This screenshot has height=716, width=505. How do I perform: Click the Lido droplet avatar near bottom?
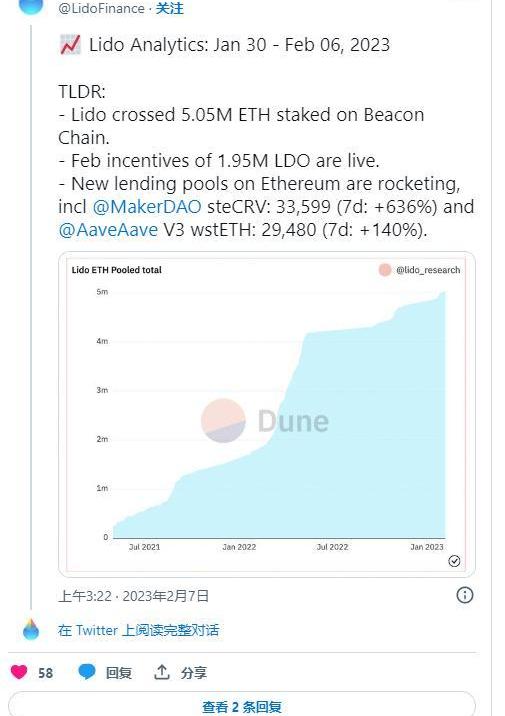[x=31, y=630]
